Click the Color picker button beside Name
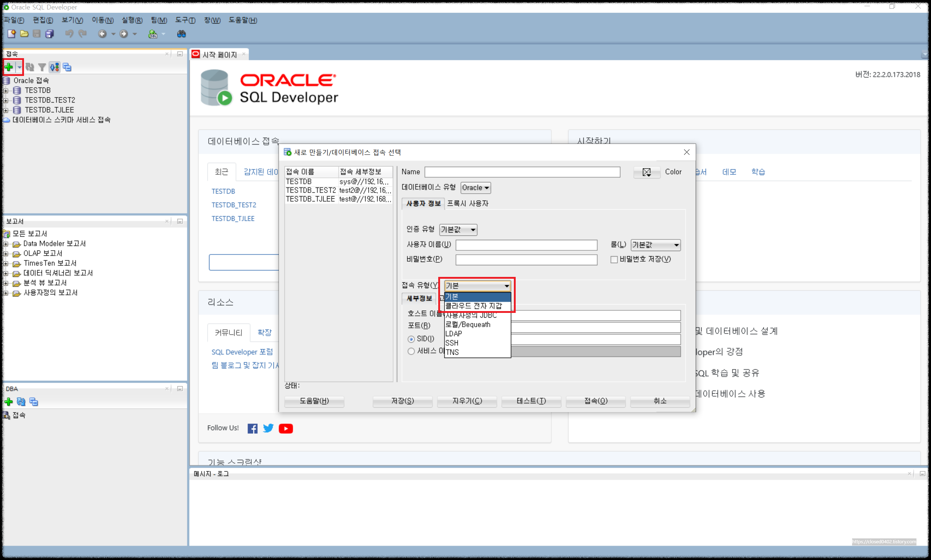Image resolution: width=931 pixels, height=560 pixels. (x=646, y=172)
